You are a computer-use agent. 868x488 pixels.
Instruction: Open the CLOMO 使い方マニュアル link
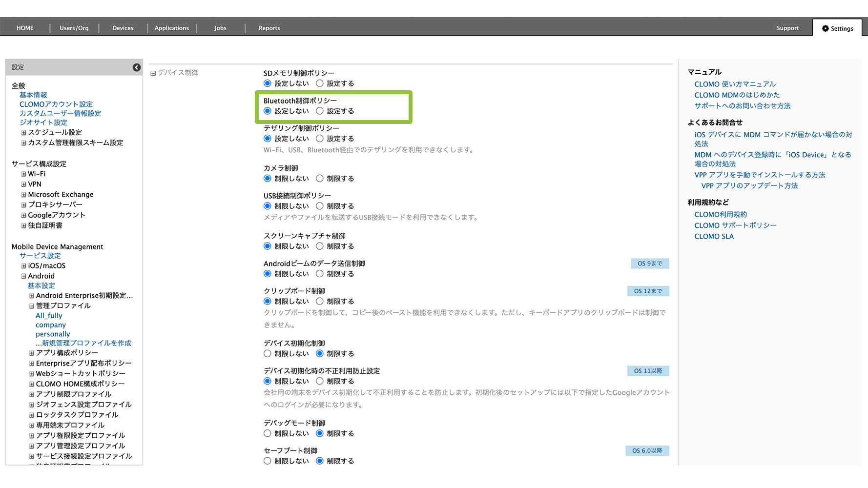click(735, 84)
